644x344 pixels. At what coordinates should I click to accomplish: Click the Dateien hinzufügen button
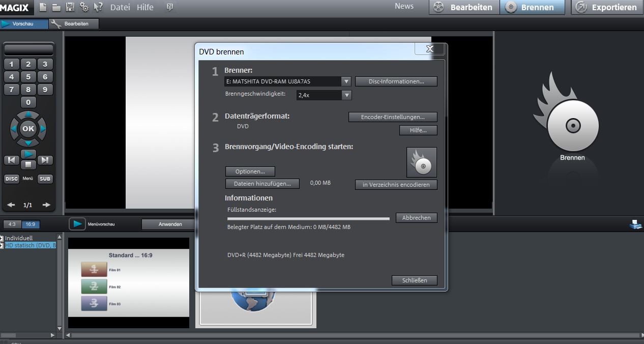(262, 184)
